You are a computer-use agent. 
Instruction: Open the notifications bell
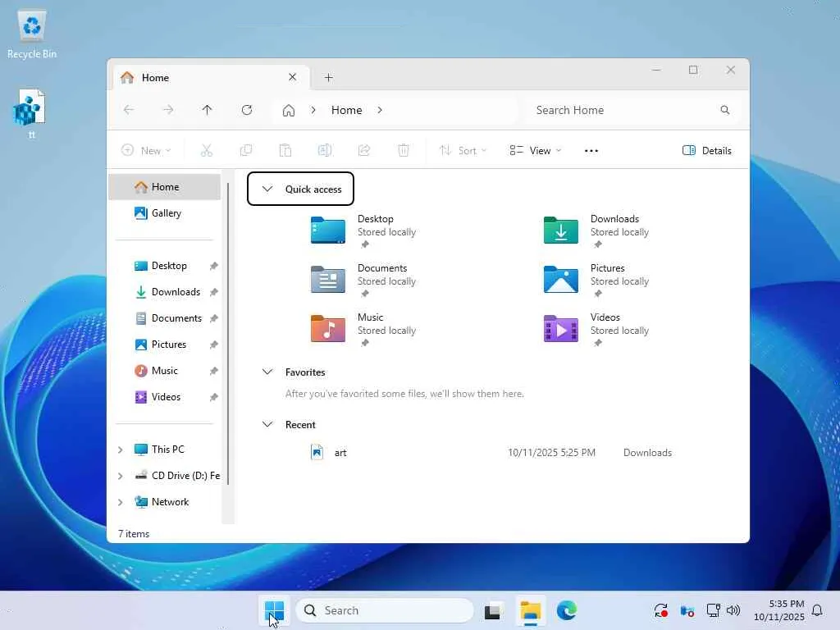[817, 610]
